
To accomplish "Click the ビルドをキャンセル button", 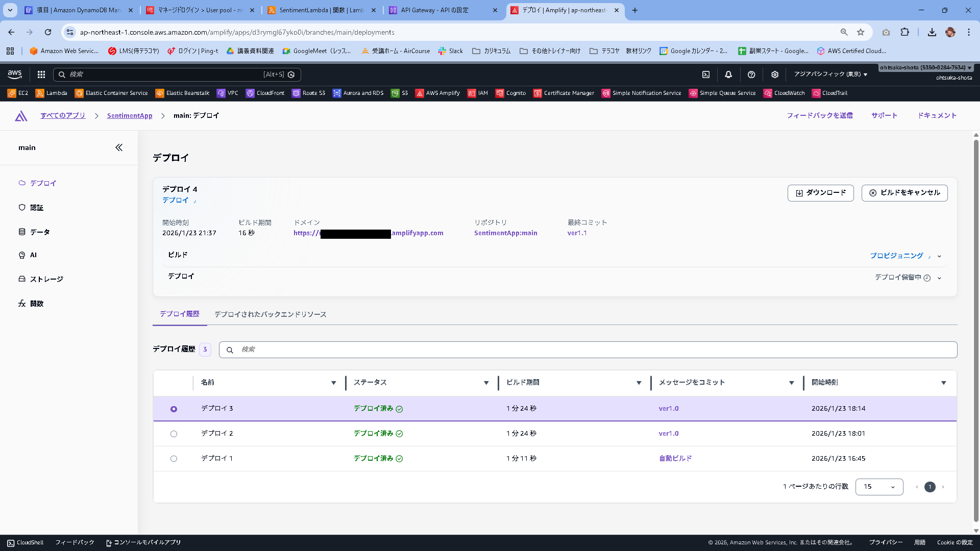I will point(904,193).
